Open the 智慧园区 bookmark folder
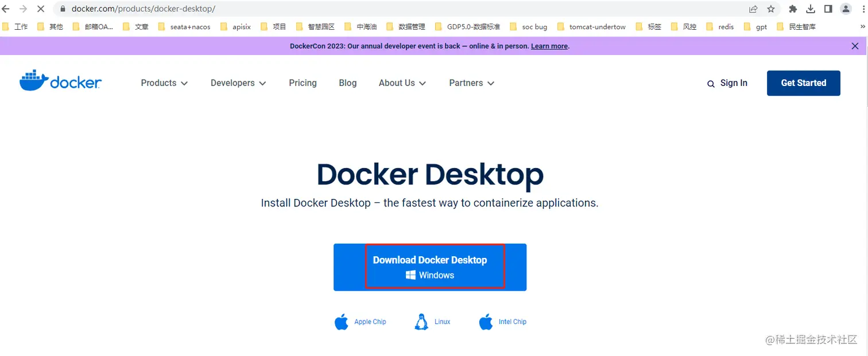 (x=315, y=26)
